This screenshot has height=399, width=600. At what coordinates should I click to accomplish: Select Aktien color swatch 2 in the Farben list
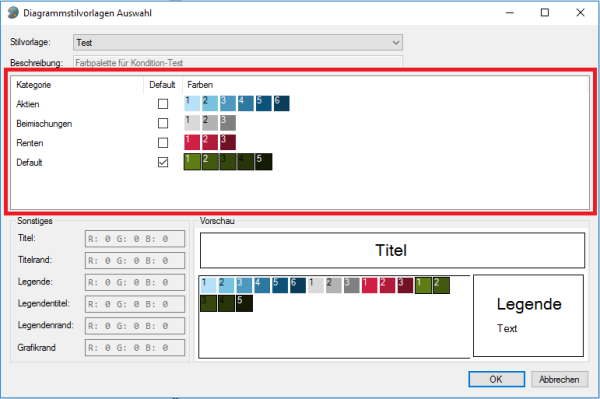point(210,103)
